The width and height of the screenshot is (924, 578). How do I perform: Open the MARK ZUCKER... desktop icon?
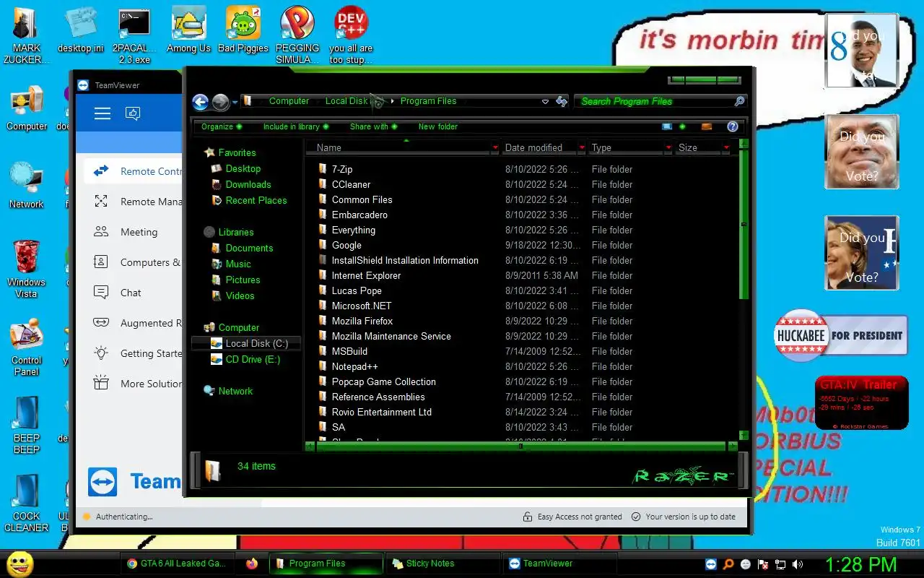pyautogui.click(x=27, y=35)
